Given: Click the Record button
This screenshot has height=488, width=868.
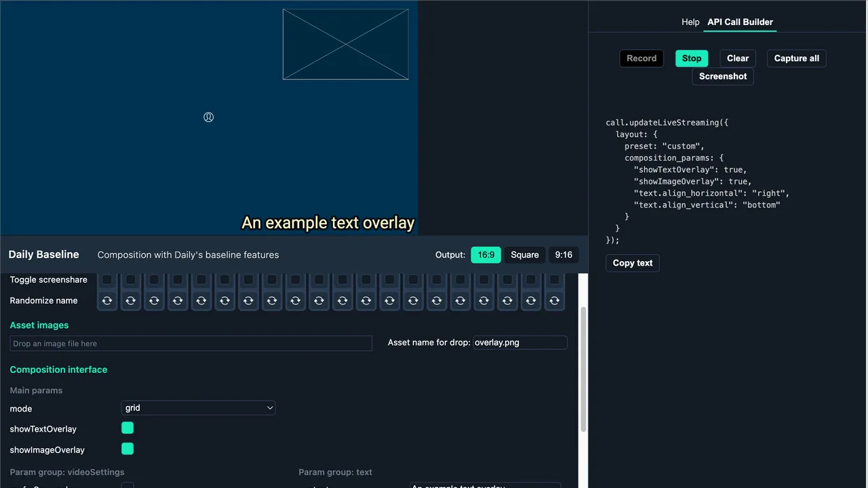Looking at the screenshot, I should [642, 58].
